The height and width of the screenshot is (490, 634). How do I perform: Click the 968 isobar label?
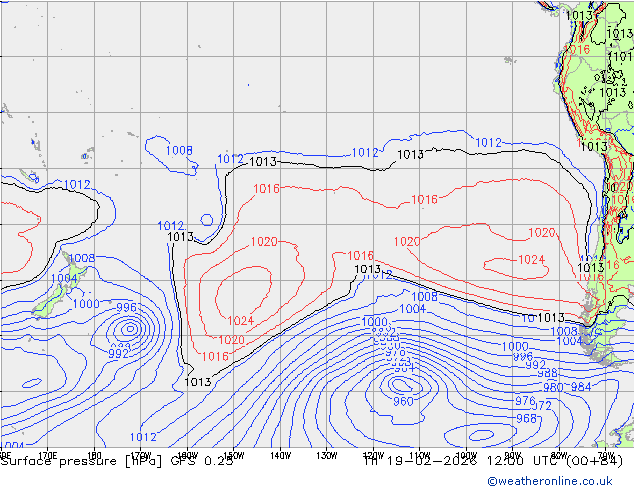526,418
